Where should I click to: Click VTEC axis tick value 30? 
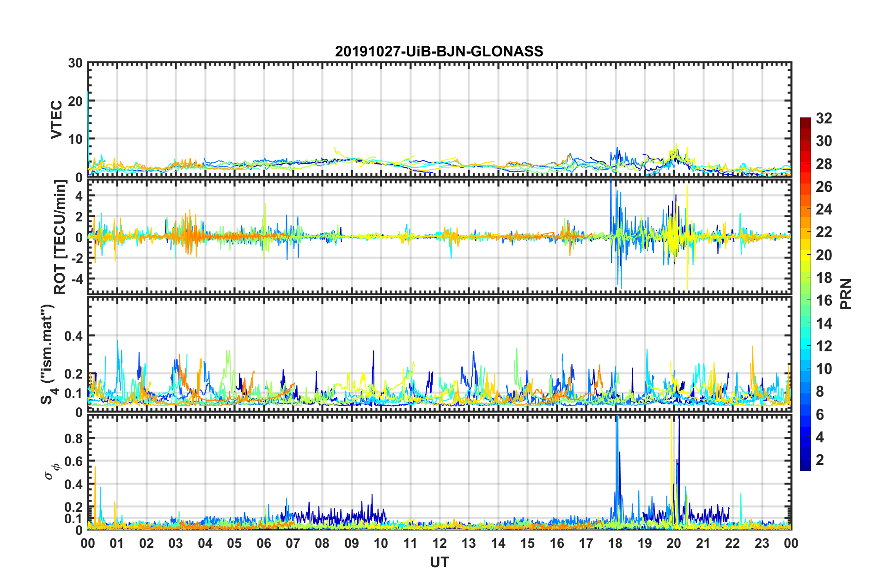[75, 63]
